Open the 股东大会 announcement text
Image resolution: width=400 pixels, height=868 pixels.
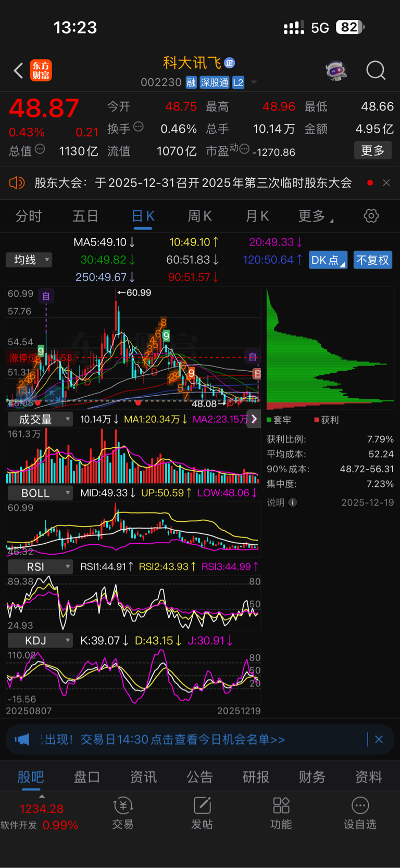tap(193, 183)
